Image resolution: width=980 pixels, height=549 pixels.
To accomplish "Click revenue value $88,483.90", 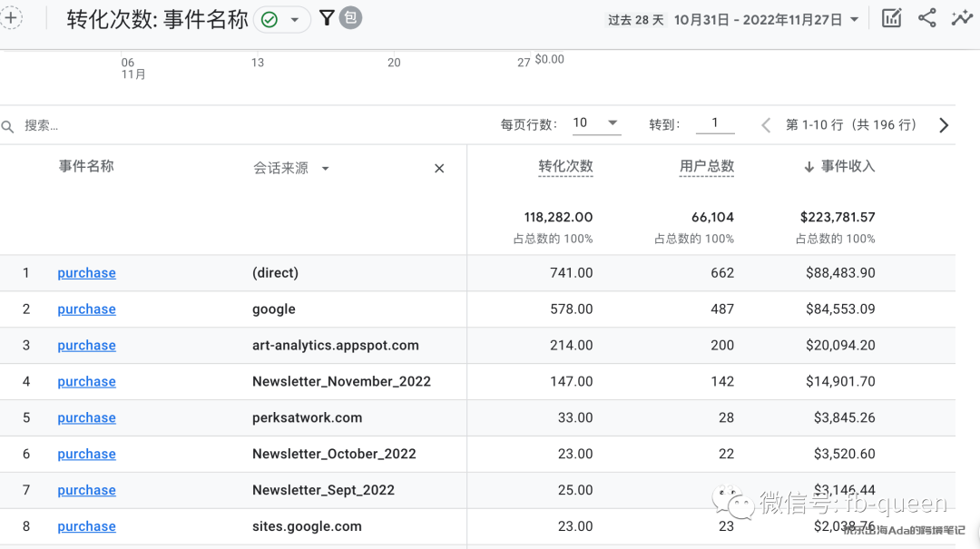I will pos(840,273).
